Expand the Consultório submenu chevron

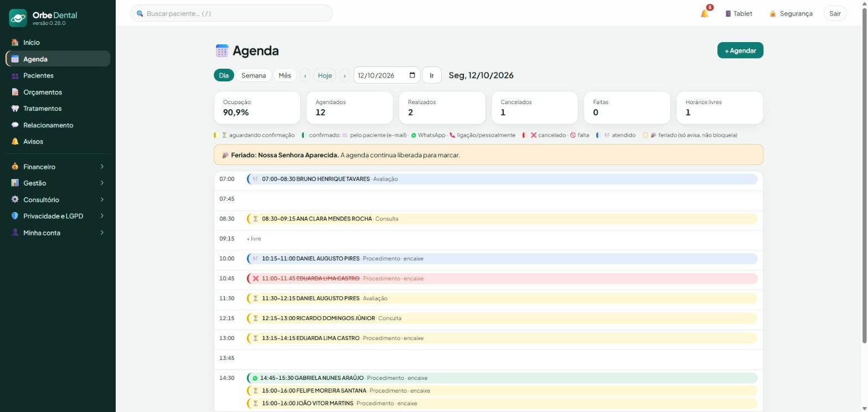point(102,199)
